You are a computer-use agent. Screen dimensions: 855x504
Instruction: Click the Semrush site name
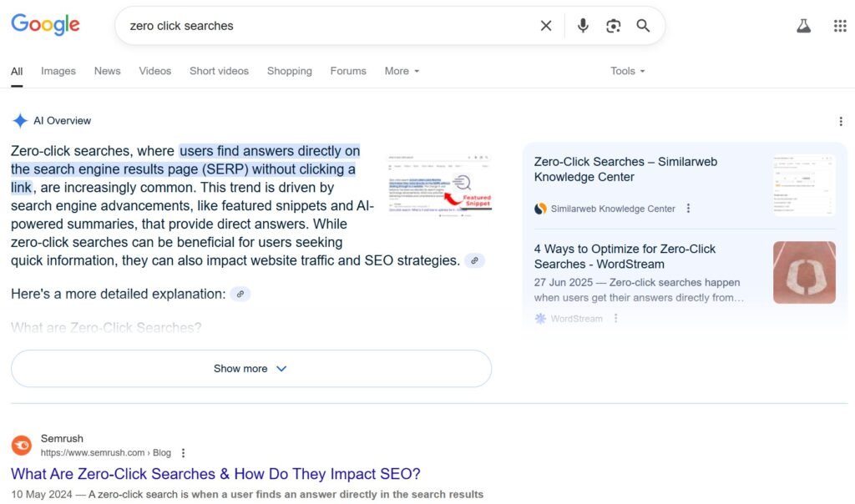coord(62,439)
